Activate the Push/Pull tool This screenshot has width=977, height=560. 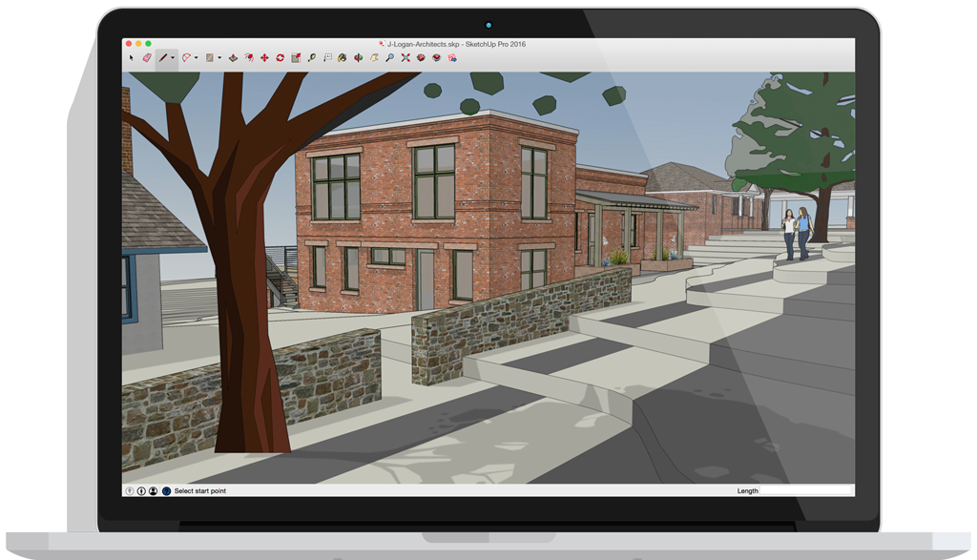point(233,58)
